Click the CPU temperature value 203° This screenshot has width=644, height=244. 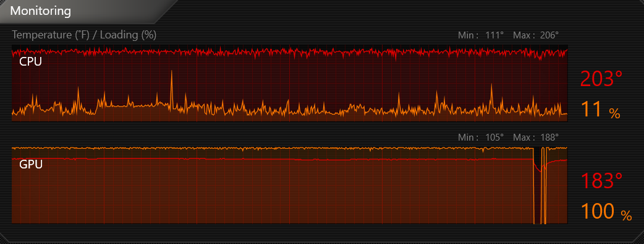(601, 79)
